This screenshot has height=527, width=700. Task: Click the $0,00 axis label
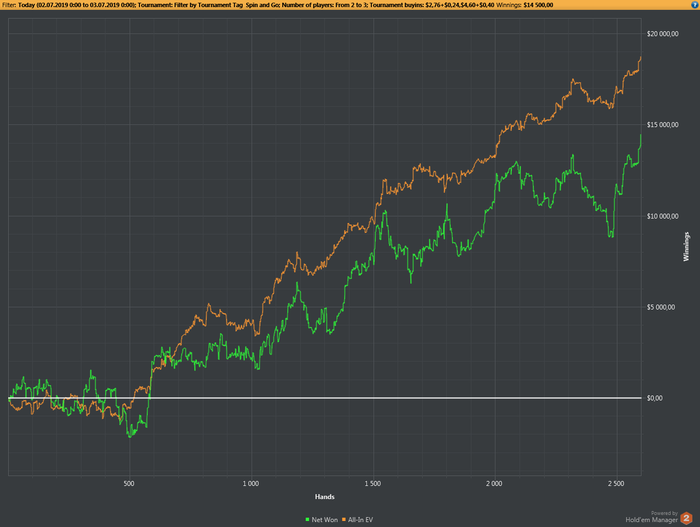coord(654,398)
